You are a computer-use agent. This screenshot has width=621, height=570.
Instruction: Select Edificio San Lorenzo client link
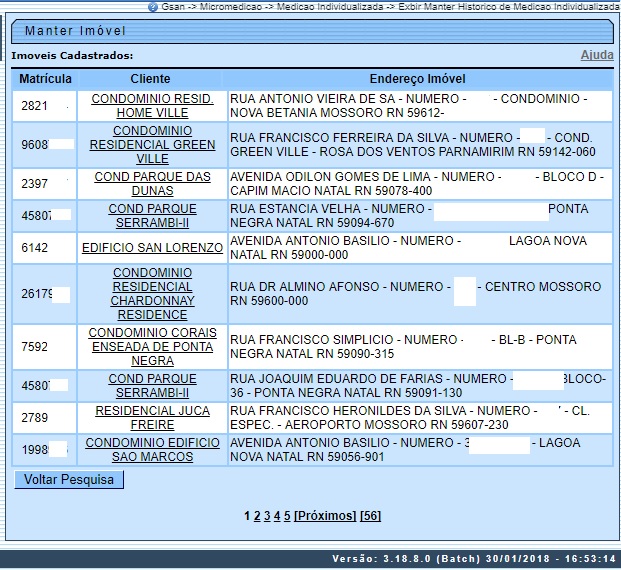(x=150, y=248)
